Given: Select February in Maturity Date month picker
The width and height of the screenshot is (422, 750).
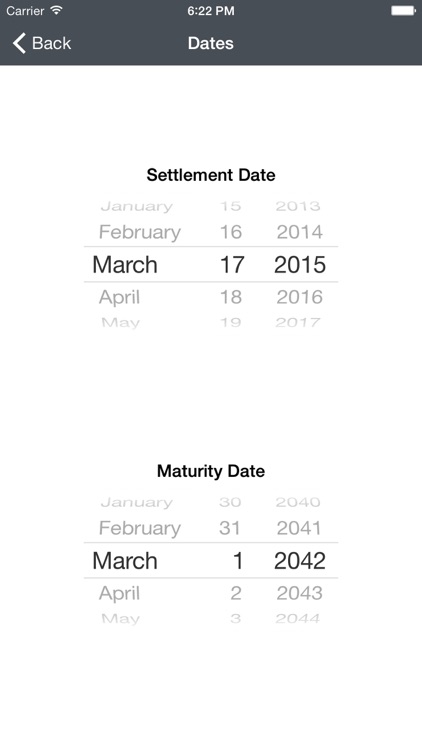Looking at the screenshot, I should 140,529.
